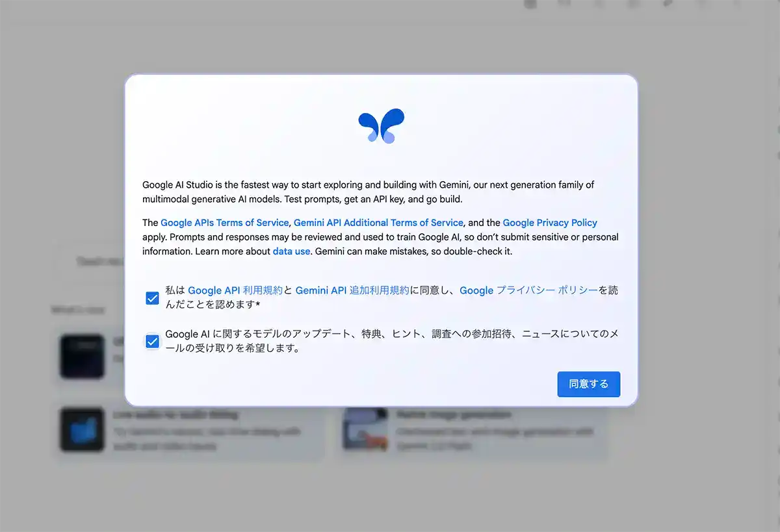Open Gemini API Additional Terms of Service link

click(378, 223)
